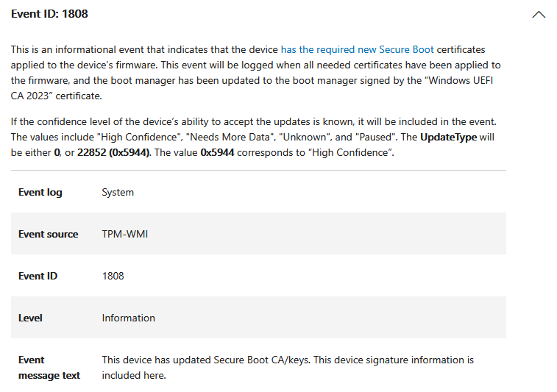Click the "Event source" row label
This screenshot has height=392, width=557.
48,234
